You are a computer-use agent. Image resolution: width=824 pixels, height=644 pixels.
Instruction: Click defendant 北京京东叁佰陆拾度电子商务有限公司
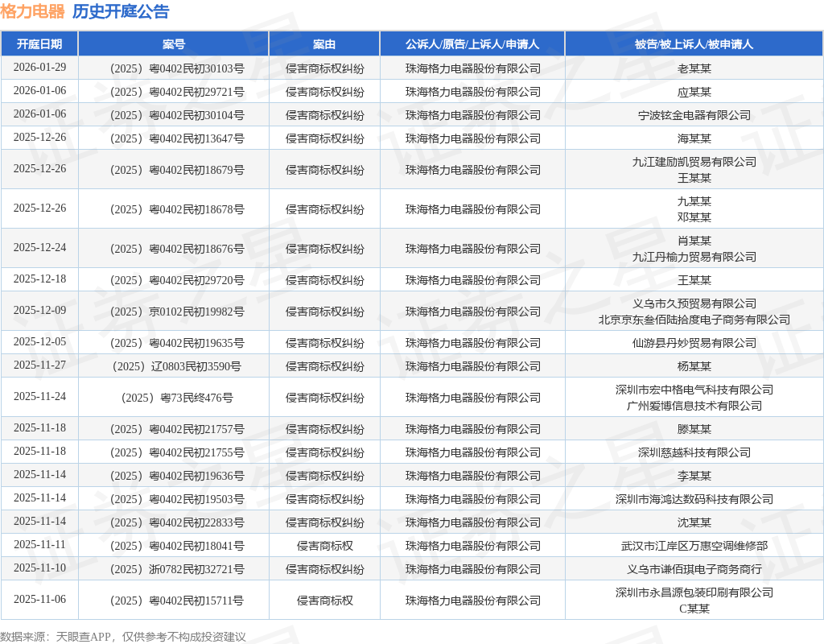click(694, 320)
